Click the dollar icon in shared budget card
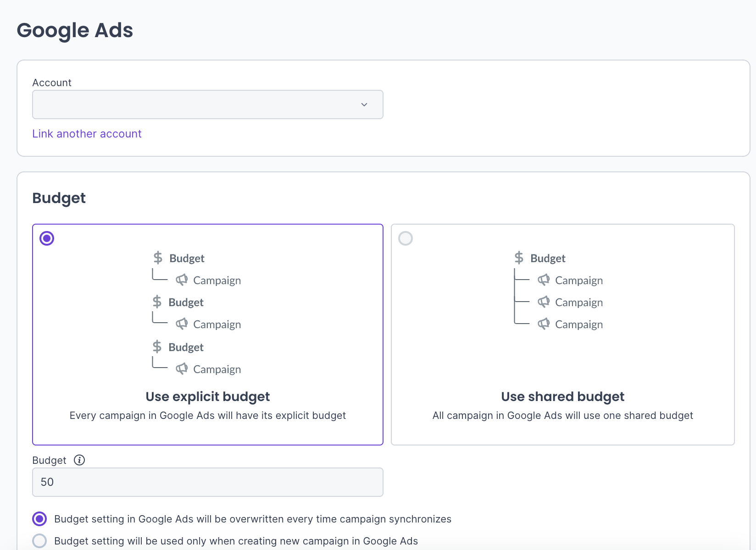 tap(519, 258)
